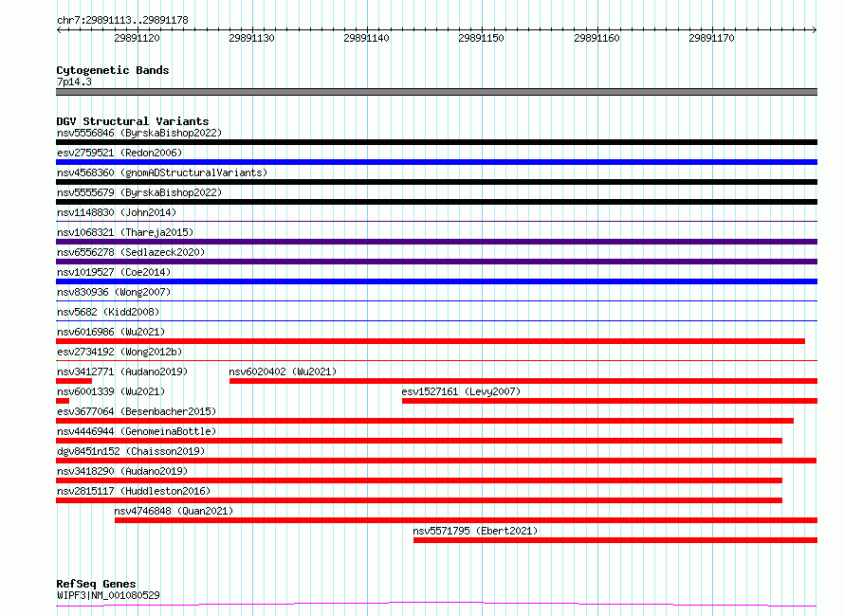Click nsv4446944 (GenomeinaBottle) label
This screenshot has height=616, width=844.
click(x=137, y=431)
